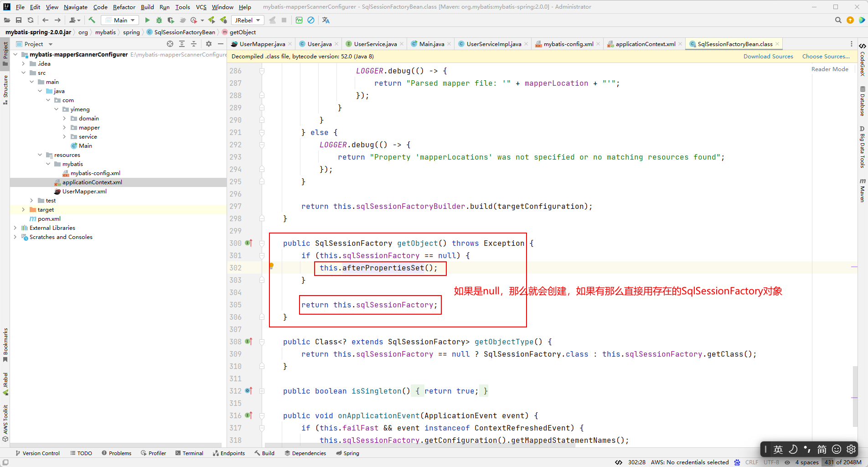This screenshot has width=868, height=467.
Task: Expand External Libraries node
Action: click(x=15, y=228)
